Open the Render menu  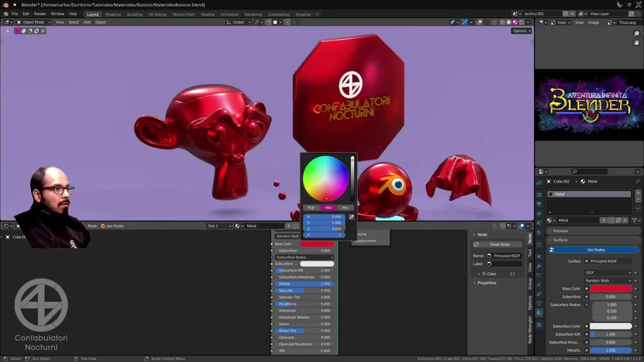(40, 14)
